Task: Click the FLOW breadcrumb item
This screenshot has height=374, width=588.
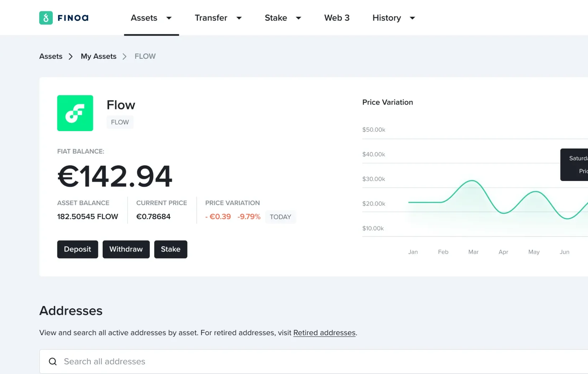Action: [145, 56]
